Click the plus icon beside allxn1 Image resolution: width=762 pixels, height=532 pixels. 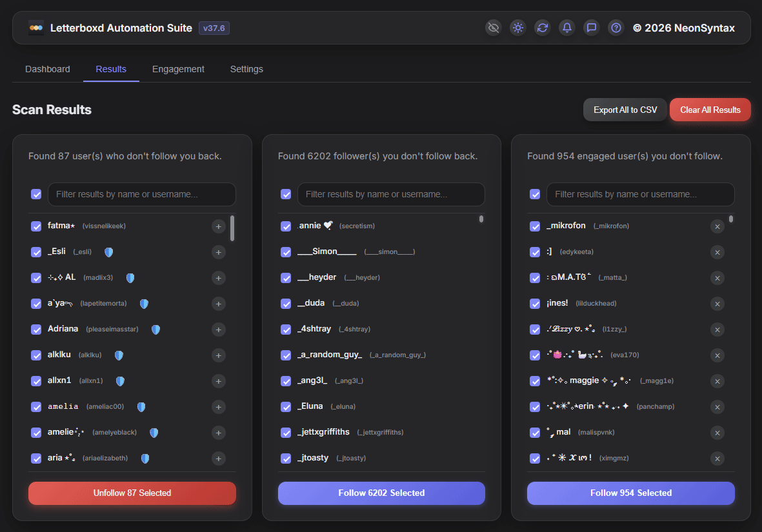(x=219, y=381)
